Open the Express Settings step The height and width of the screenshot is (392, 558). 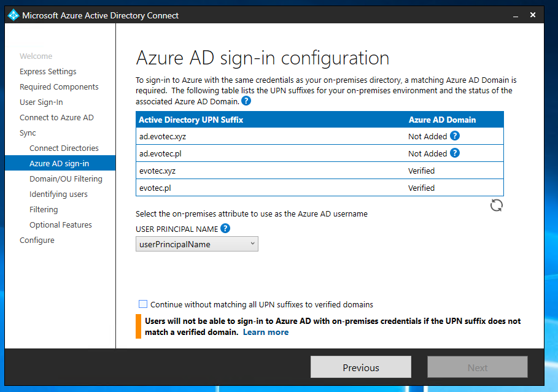click(x=48, y=71)
